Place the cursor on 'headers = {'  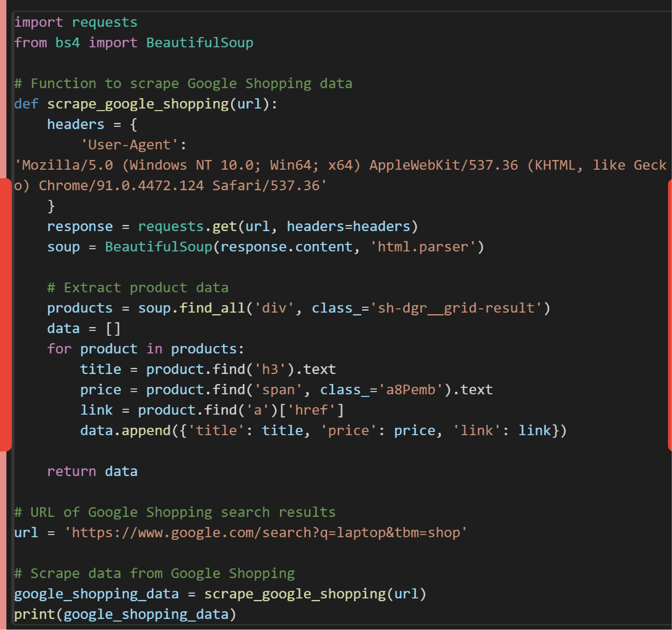click(92, 125)
